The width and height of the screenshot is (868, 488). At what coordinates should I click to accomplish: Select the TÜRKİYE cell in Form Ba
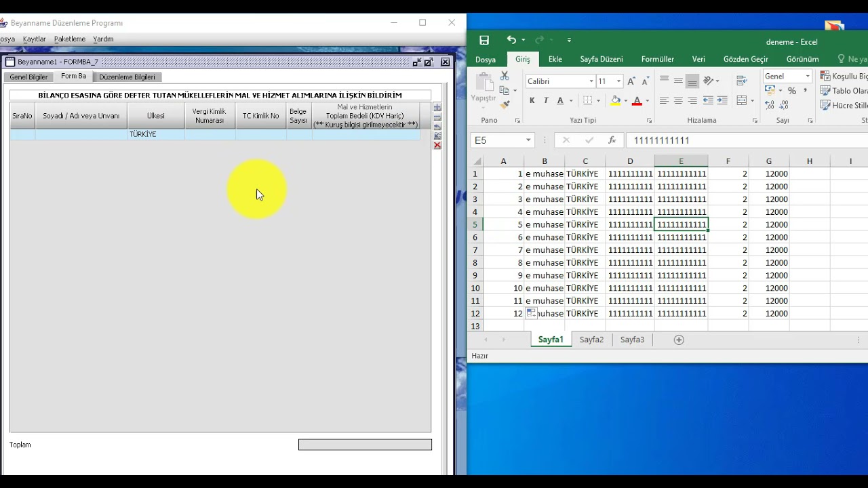coord(155,134)
